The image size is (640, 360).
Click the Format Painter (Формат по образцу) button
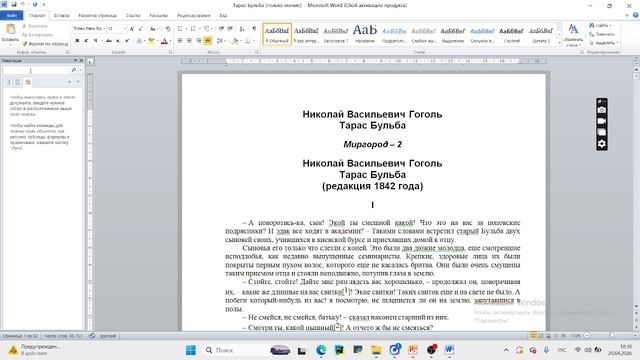(x=45, y=43)
